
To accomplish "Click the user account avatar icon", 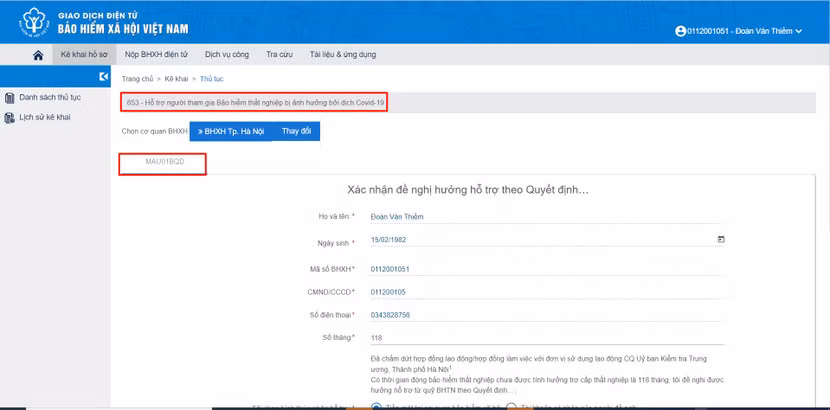I will click(x=681, y=32).
